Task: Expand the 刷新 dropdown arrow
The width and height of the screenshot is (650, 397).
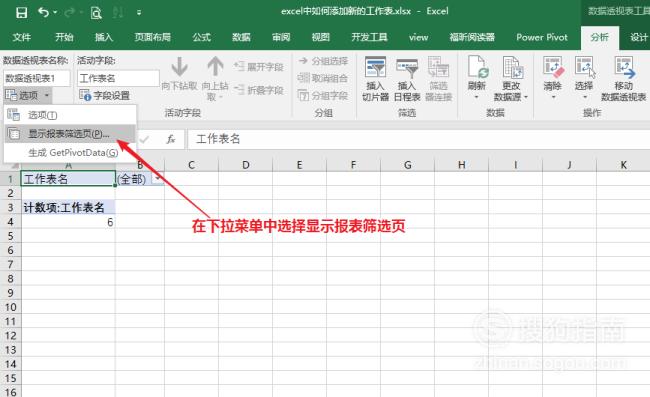Action: [476, 97]
